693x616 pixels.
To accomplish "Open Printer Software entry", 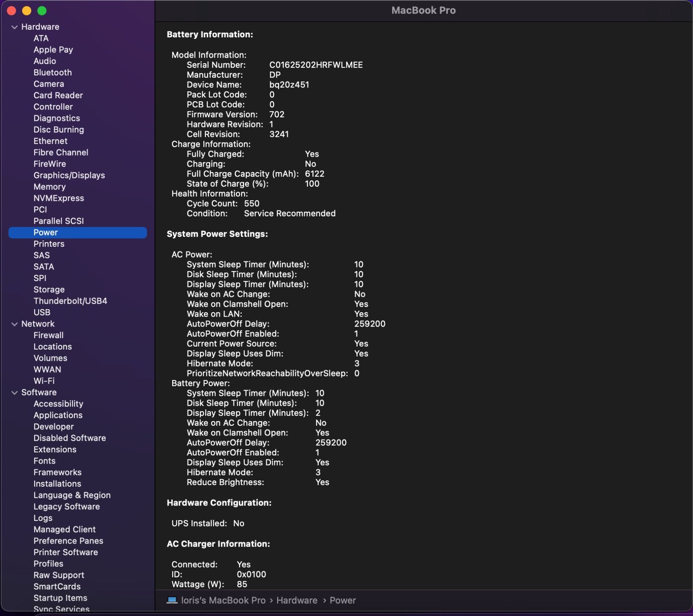I will [x=66, y=552].
